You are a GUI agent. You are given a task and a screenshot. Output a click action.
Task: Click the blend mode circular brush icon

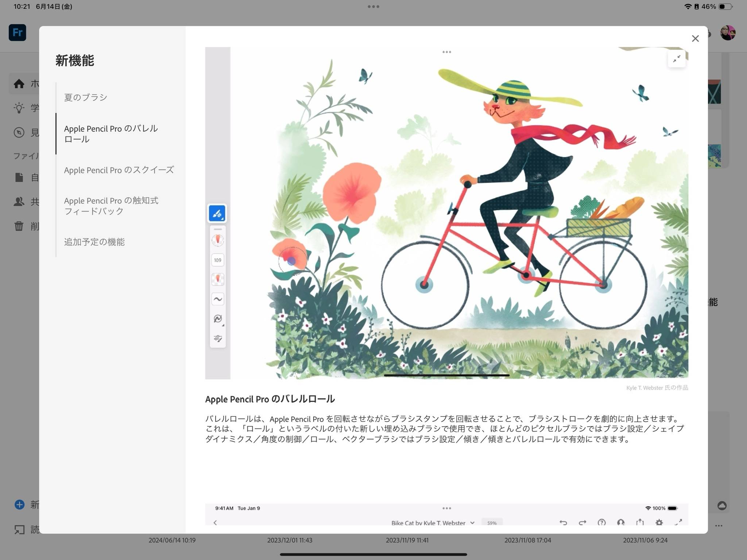click(218, 319)
